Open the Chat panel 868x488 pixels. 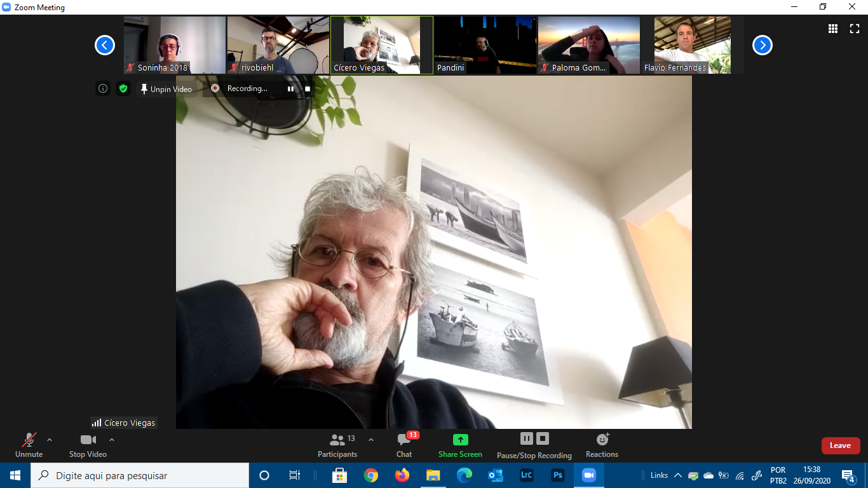click(404, 445)
